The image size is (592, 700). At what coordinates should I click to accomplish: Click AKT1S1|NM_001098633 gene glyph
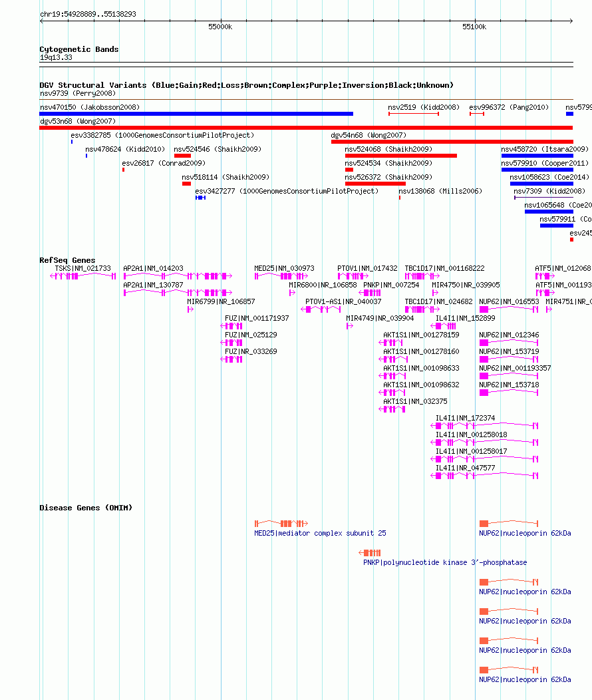point(392,376)
